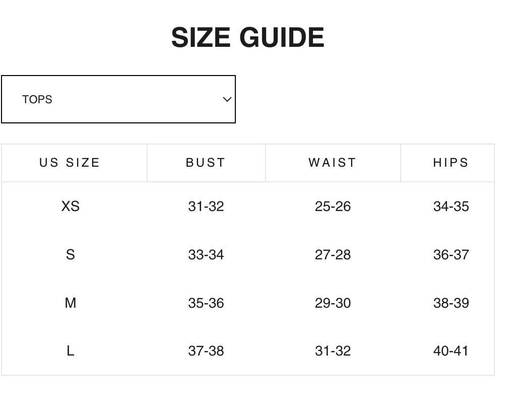512x420 pixels.
Task: Click M bust measurement 35-36
Action: tap(206, 303)
